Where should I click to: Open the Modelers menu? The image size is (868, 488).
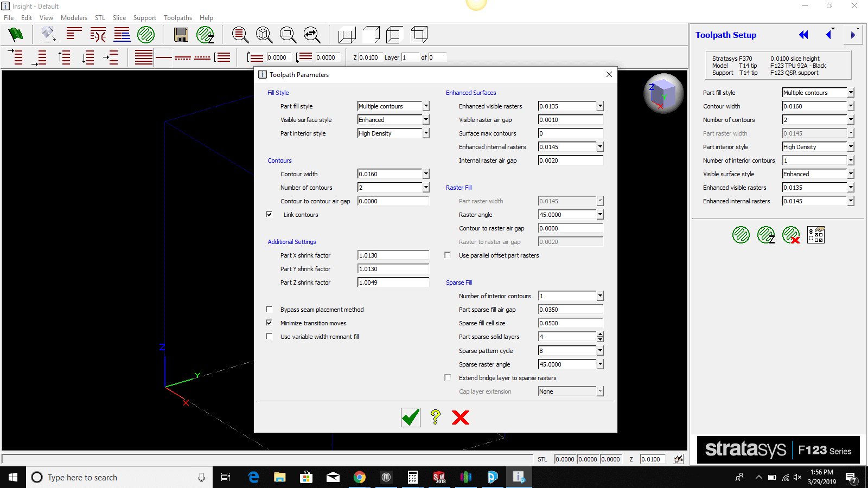point(74,18)
